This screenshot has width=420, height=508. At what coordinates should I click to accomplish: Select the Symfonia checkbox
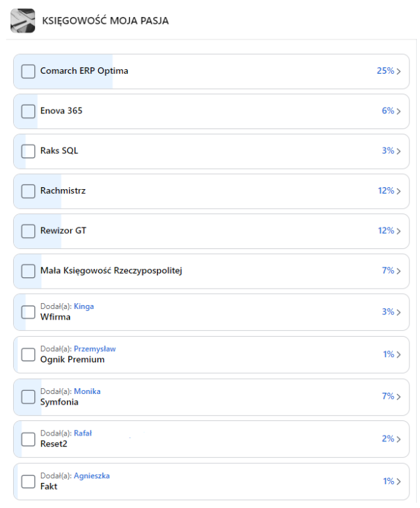[28, 397]
